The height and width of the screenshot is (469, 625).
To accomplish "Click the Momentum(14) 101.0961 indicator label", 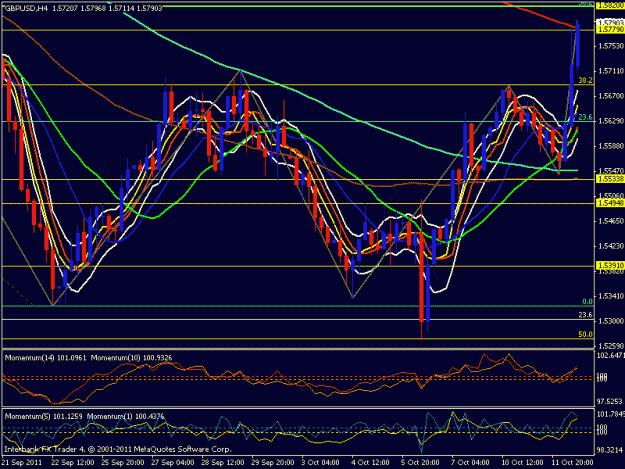I will click(45, 358).
